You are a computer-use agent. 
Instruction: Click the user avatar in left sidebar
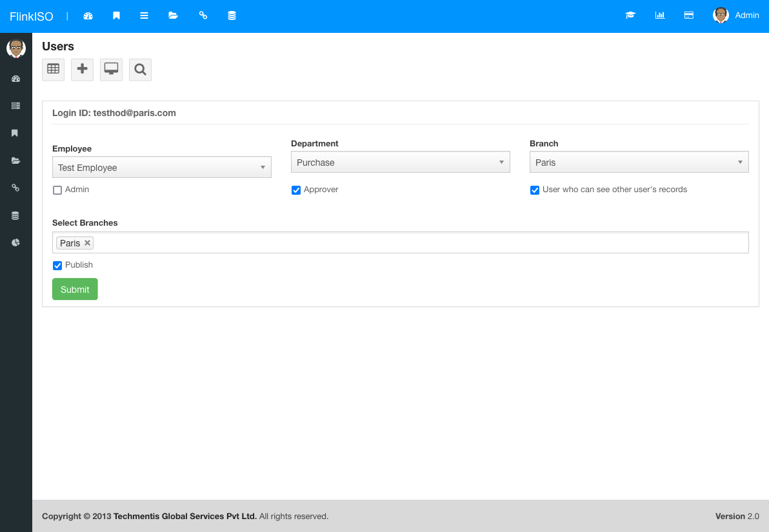click(16, 48)
